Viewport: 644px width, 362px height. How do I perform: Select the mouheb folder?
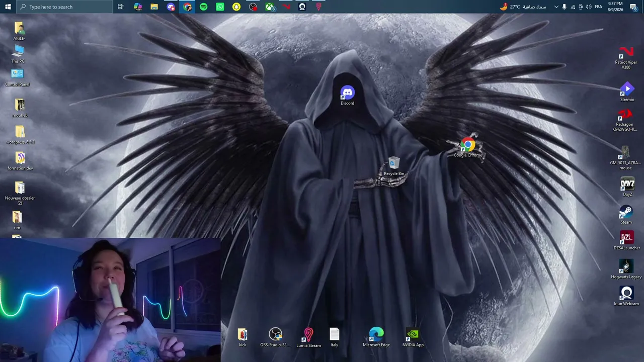[20, 108]
